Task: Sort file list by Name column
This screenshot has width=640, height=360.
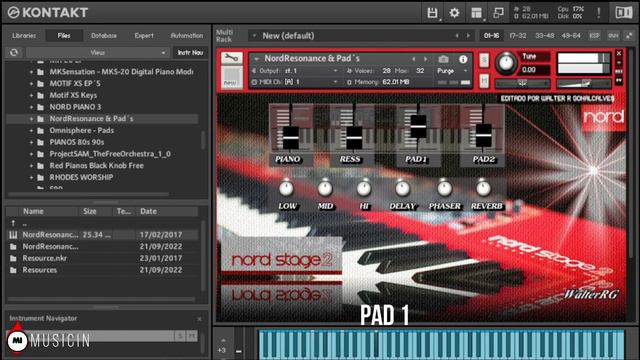Action: (x=48, y=211)
